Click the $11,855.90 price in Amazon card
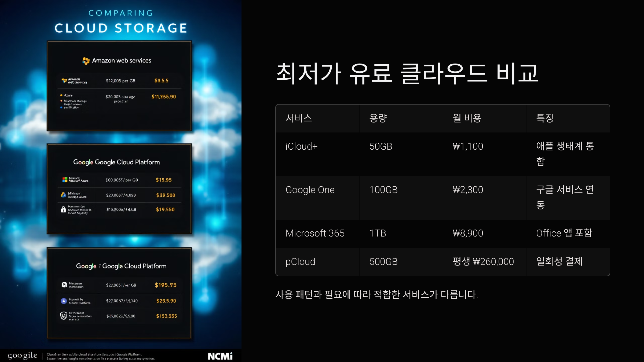 (x=164, y=97)
